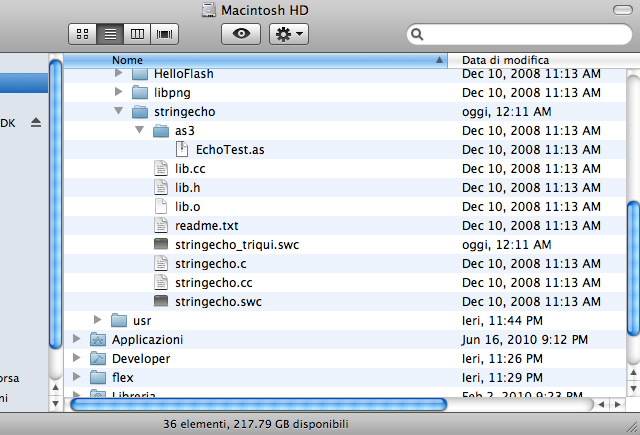Click the status text '36 elementi'
The image size is (640, 435).
click(195, 424)
